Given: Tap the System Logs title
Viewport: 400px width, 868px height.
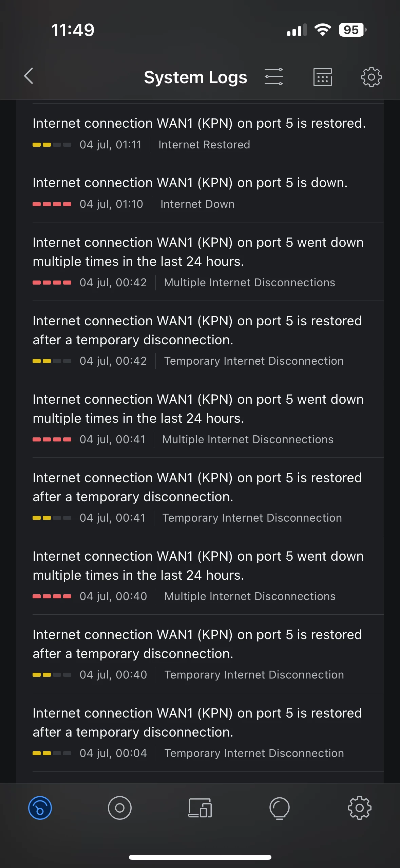Looking at the screenshot, I should 195,77.
